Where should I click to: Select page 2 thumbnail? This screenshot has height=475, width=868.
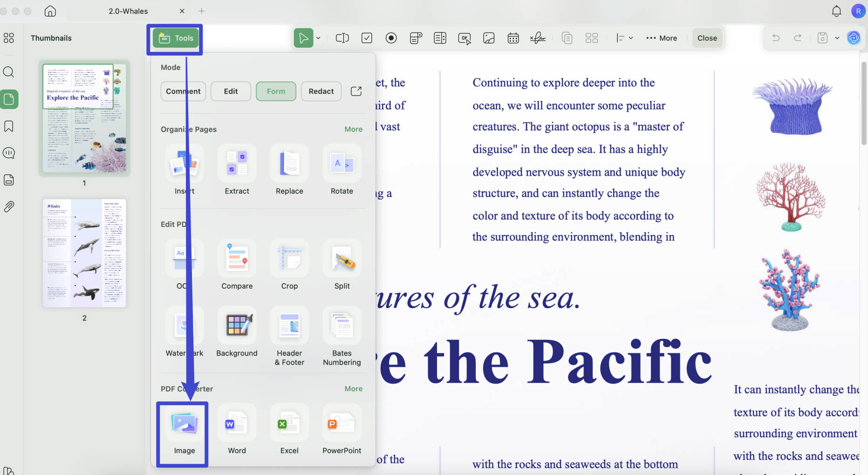pyautogui.click(x=84, y=253)
